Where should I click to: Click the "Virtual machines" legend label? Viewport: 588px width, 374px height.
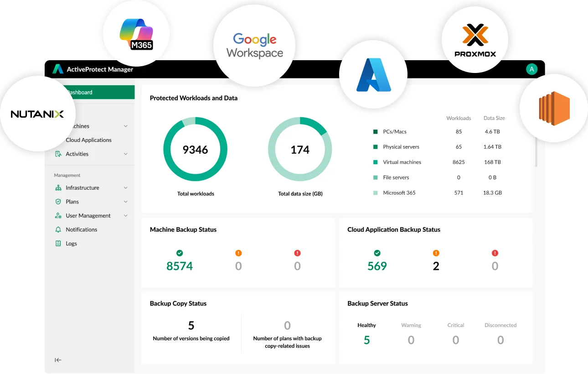coord(402,162)
